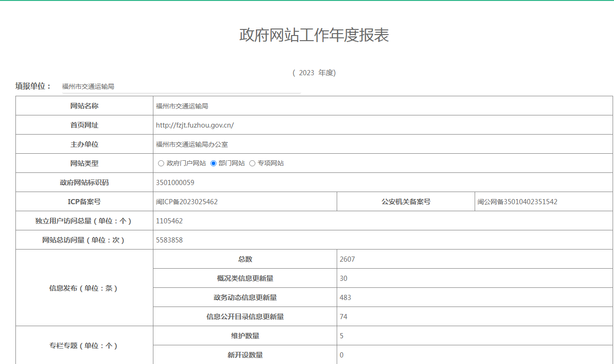Image resolution: width=614 pixels, height=364 pixels.
Task: Click the 填报单位 input field
Action: [180, 86]
